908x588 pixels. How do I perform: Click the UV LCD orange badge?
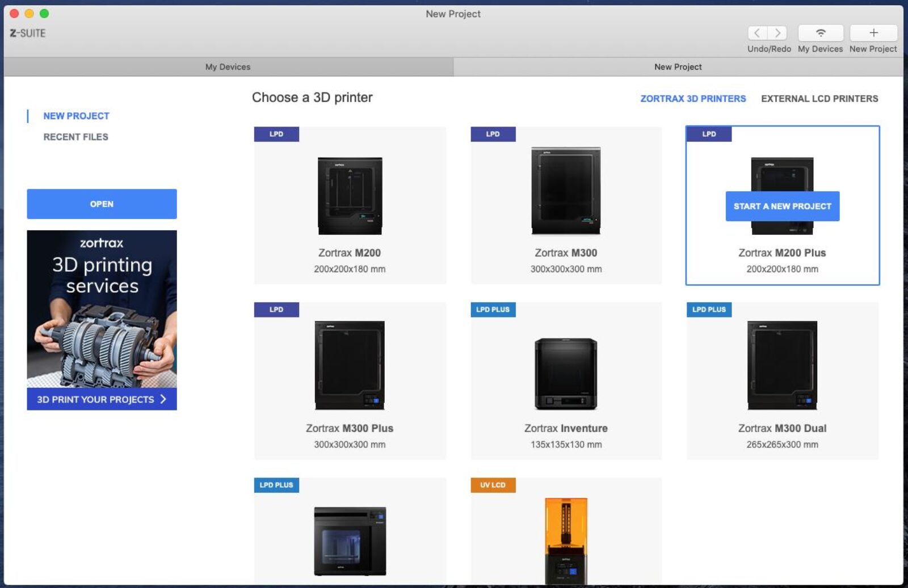tap(493, 485)
